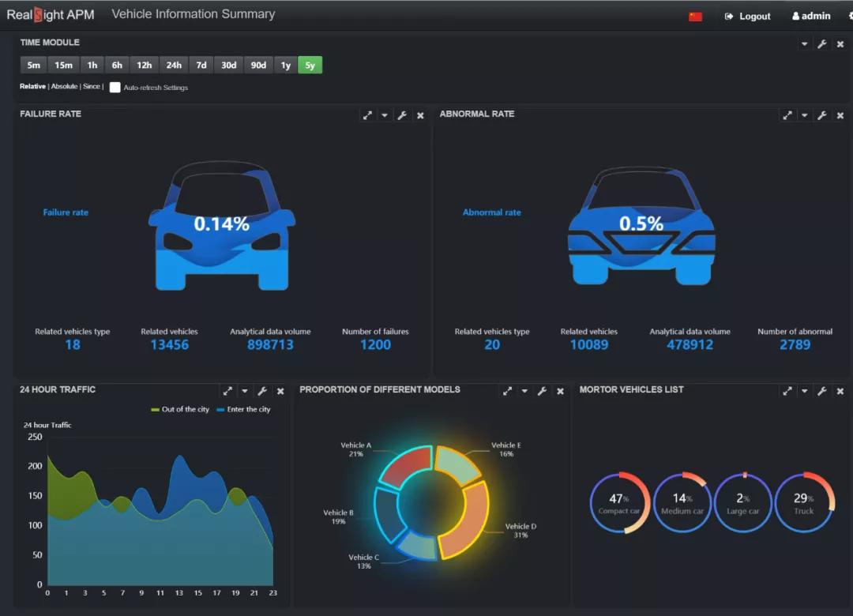Select the 6h time range

click(117, 65)
